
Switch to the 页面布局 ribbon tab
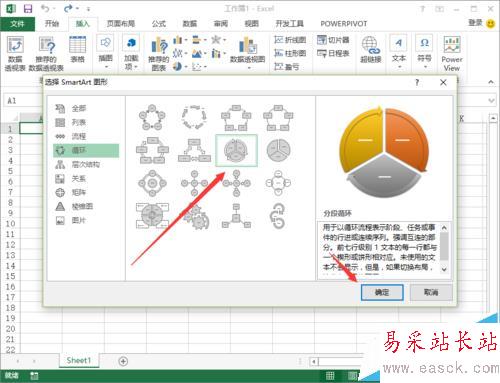point(121,24)
